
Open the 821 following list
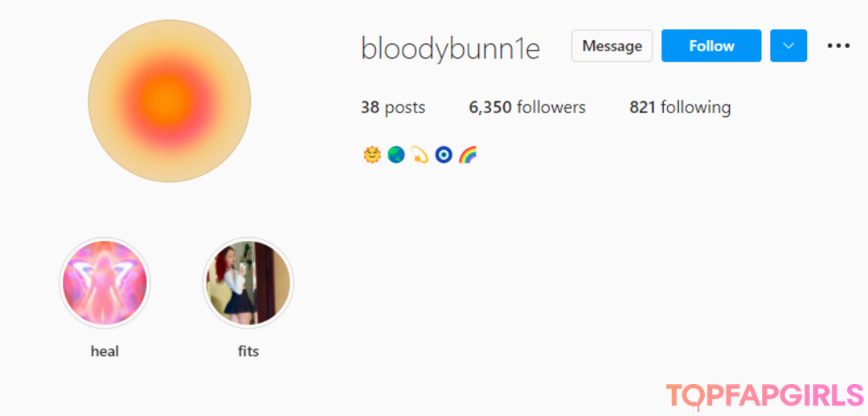680,107
